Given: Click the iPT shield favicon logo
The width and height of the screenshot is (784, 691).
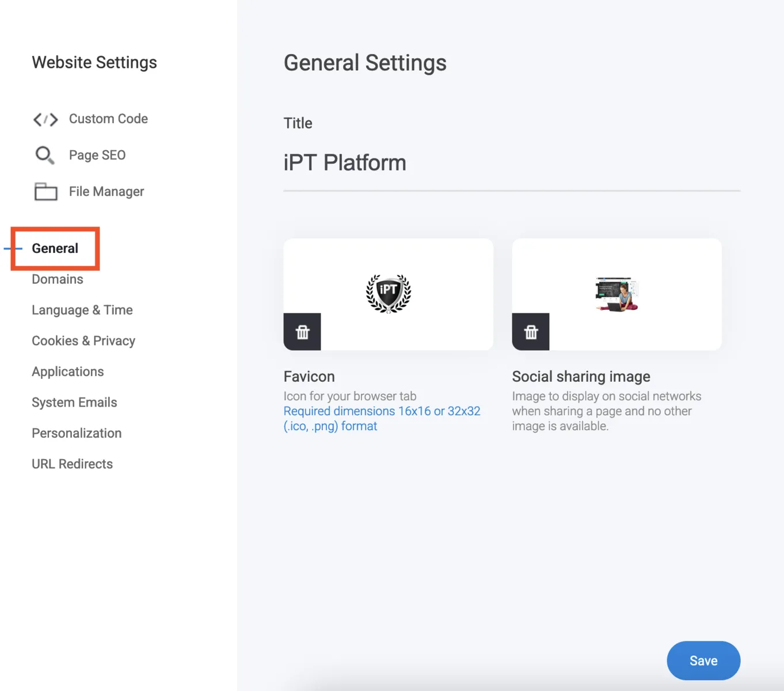Looking at the screenshot, I should coord(388,294).
